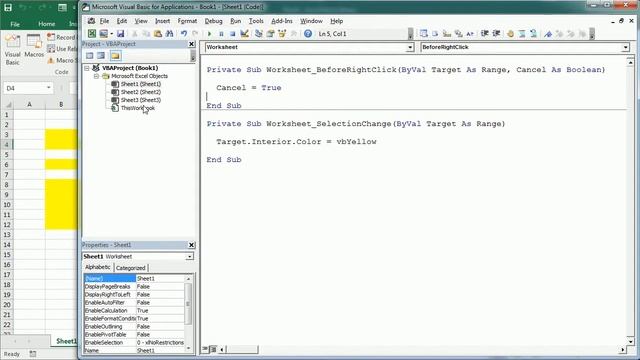Open the Edit toolbar options arrow
Viewport: 640px width, 360px height.
coord(592,34)
